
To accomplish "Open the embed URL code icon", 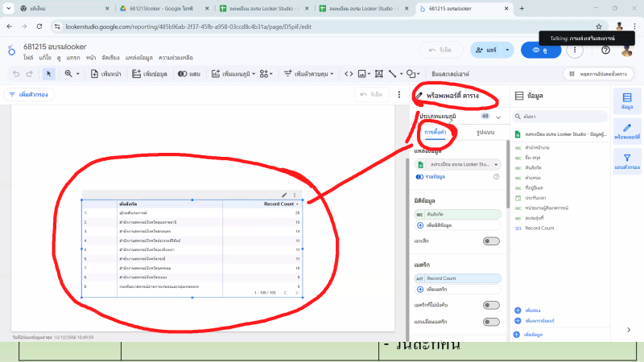I will pyautogui.click(x=349, y=73).
